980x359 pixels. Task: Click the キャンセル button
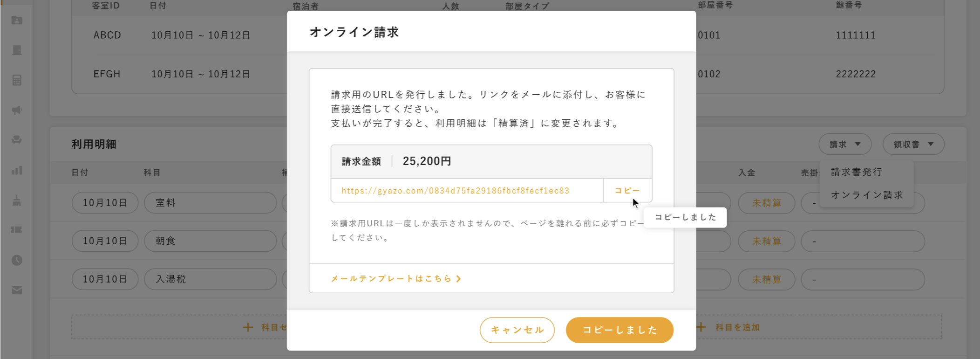tap(517, 330)
